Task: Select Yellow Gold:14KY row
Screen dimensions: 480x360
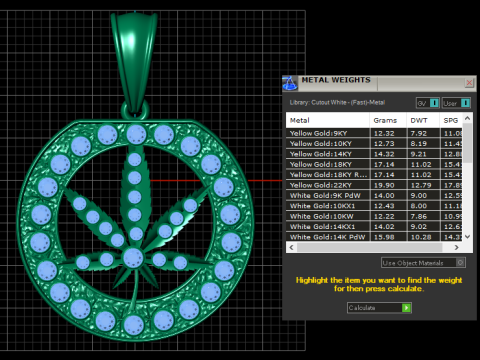Action: pos(374,154)
